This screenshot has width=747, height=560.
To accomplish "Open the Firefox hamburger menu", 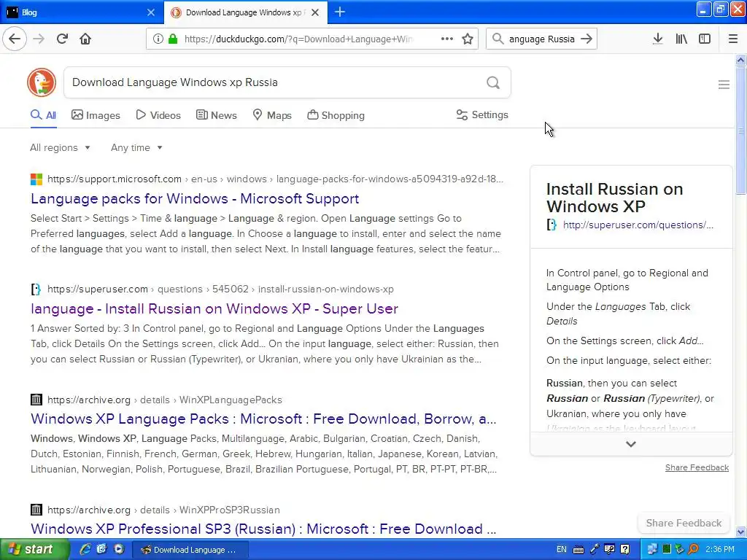I will click(732, 39).
